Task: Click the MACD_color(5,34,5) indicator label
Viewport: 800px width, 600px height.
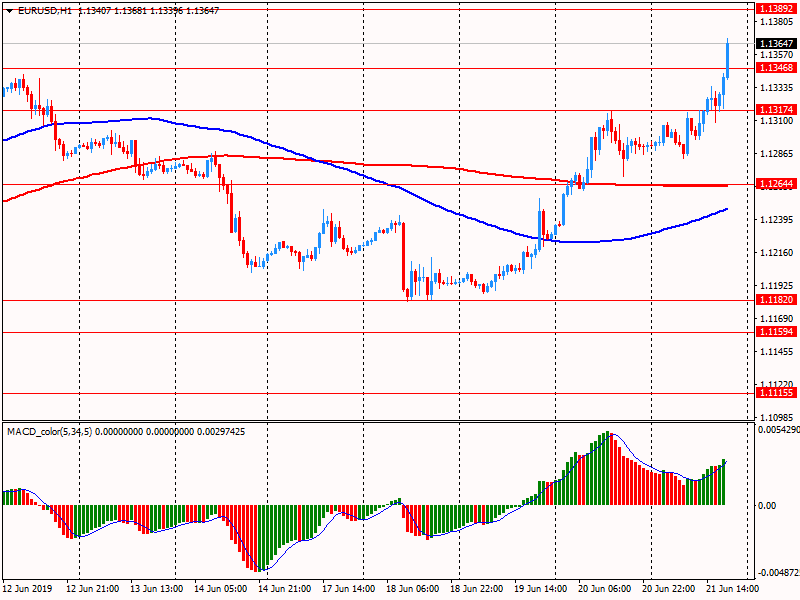Action: point(50,432)
